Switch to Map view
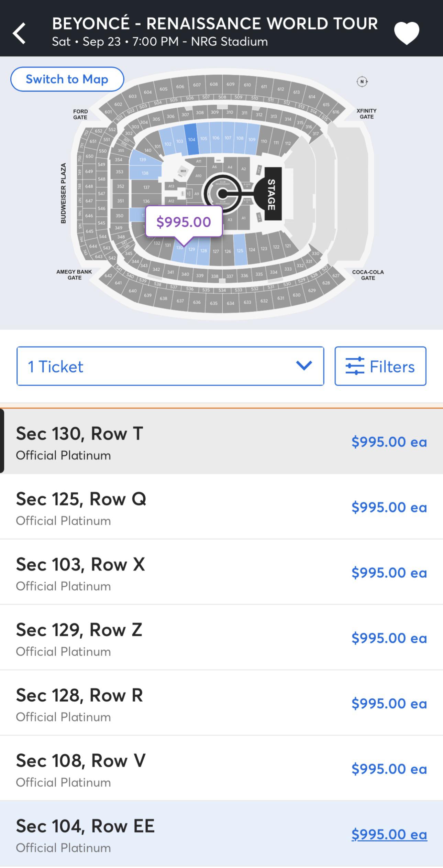 pos(67,79)
